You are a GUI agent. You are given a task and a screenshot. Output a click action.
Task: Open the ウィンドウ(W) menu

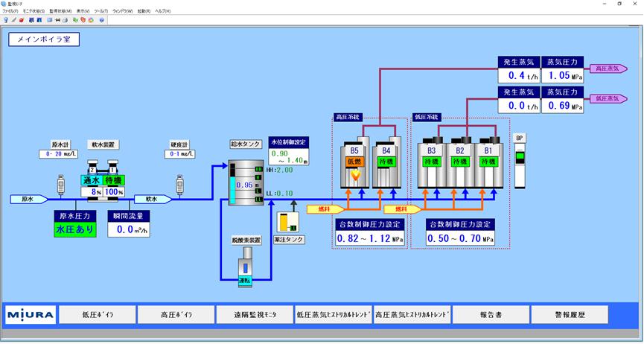point(122,10)
